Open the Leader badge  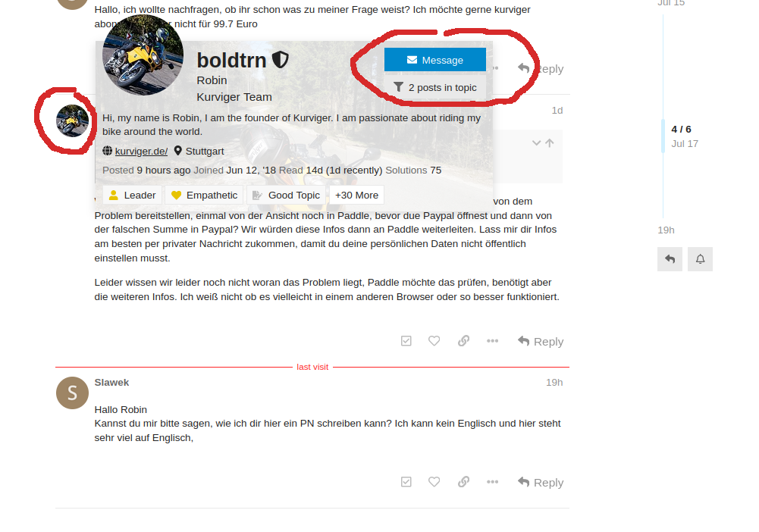[x=132, y=196]
